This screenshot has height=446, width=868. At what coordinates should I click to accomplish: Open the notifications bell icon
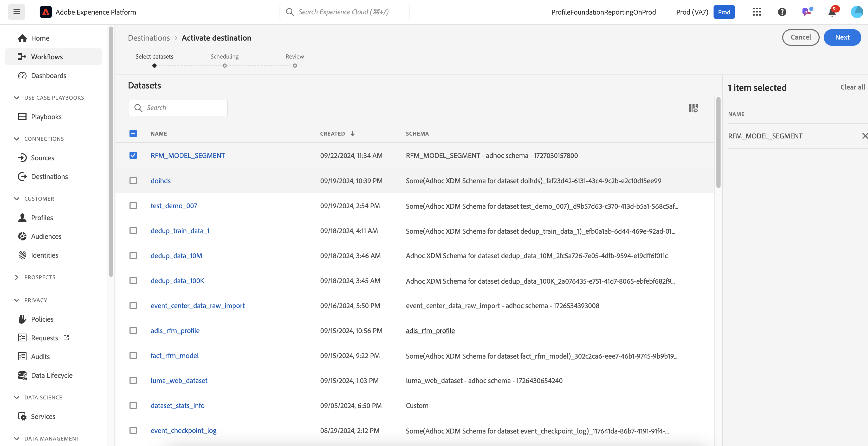click(x=832, y=12)
